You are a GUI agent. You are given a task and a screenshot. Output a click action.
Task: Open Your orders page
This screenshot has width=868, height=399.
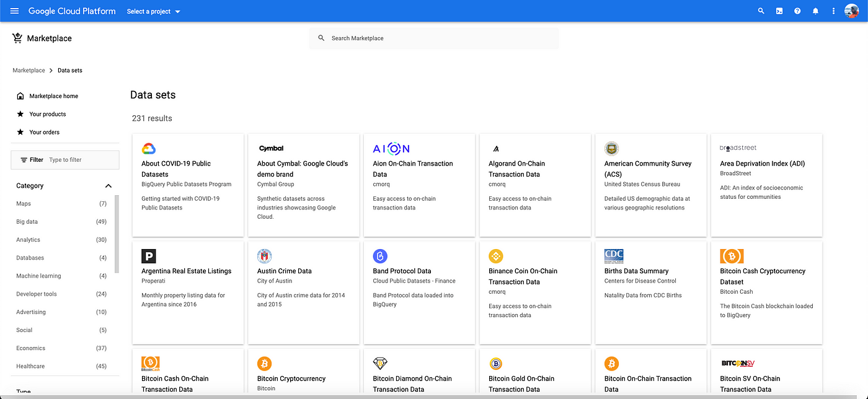tap(43, 132)
